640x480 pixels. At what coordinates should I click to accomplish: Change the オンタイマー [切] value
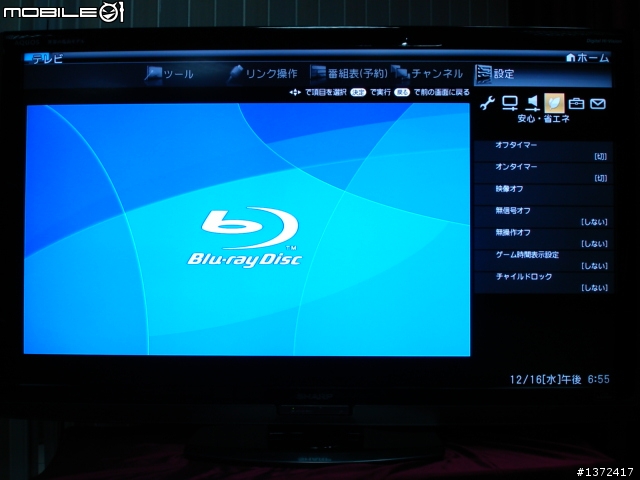(601, 178)
